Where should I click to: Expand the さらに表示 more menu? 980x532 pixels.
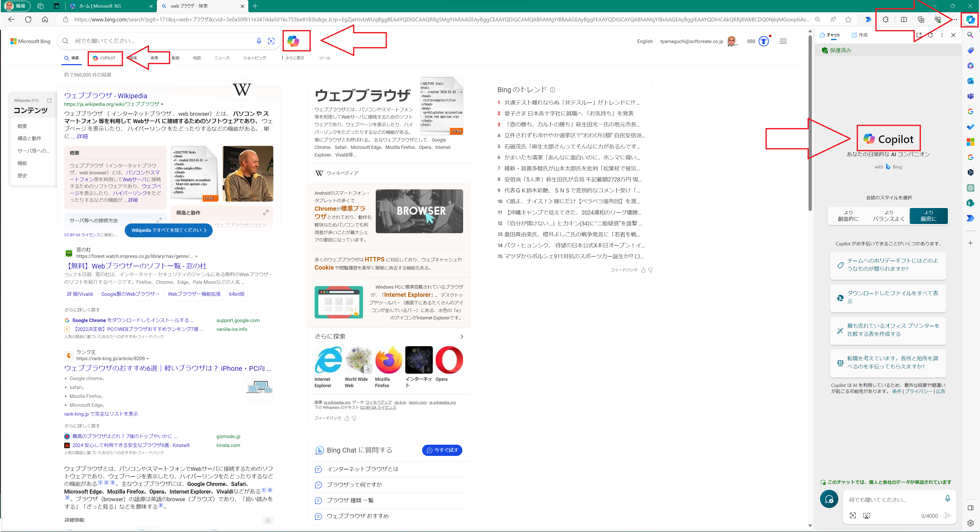click(292, 58)
